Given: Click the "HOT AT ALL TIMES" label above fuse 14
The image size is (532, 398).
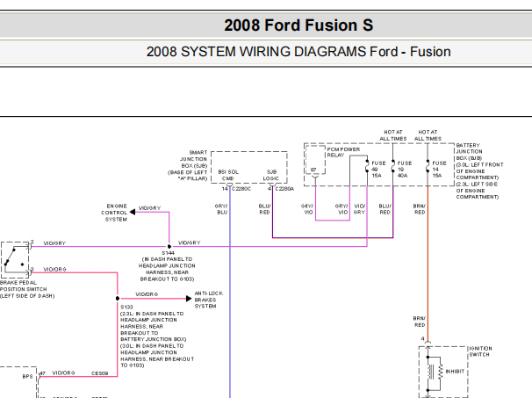Looking at the screenshot, I should pyautogui.click(x=428, y=135).
